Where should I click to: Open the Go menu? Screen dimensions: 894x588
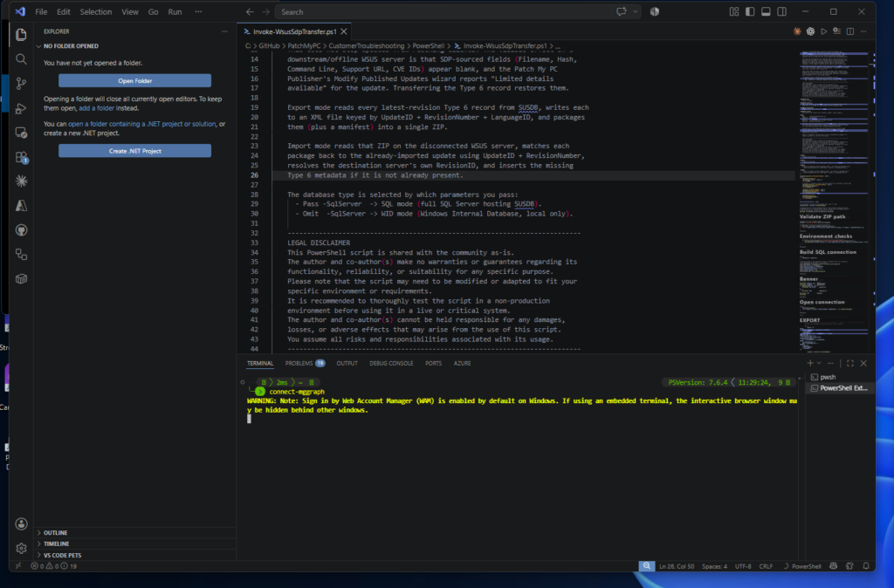point(154,11)
